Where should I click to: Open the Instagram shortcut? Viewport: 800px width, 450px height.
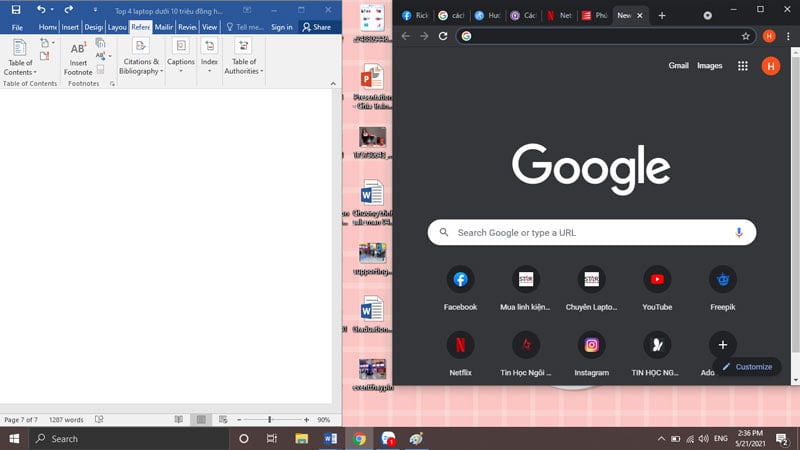pyautogui.click(x=591, y=345)
